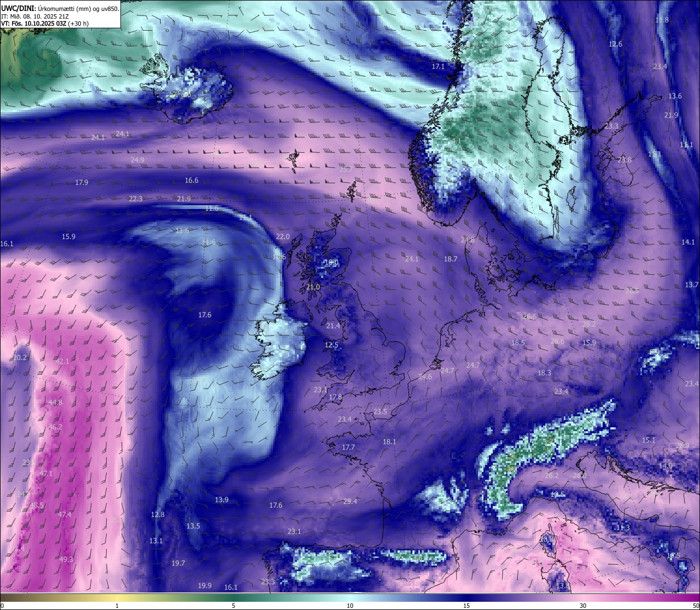
Task: Click the 12.5 value label
Action: [331, 345]
